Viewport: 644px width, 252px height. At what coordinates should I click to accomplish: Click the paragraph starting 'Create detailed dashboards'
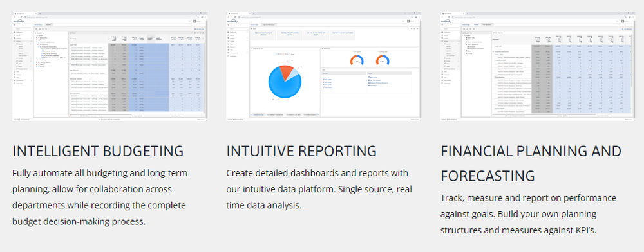tap(319, 189)
